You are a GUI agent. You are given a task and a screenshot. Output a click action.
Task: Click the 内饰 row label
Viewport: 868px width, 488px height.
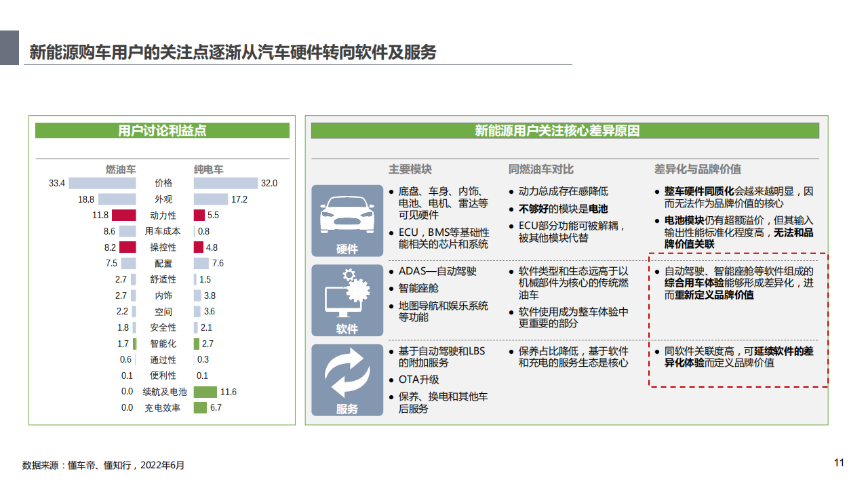163,296
